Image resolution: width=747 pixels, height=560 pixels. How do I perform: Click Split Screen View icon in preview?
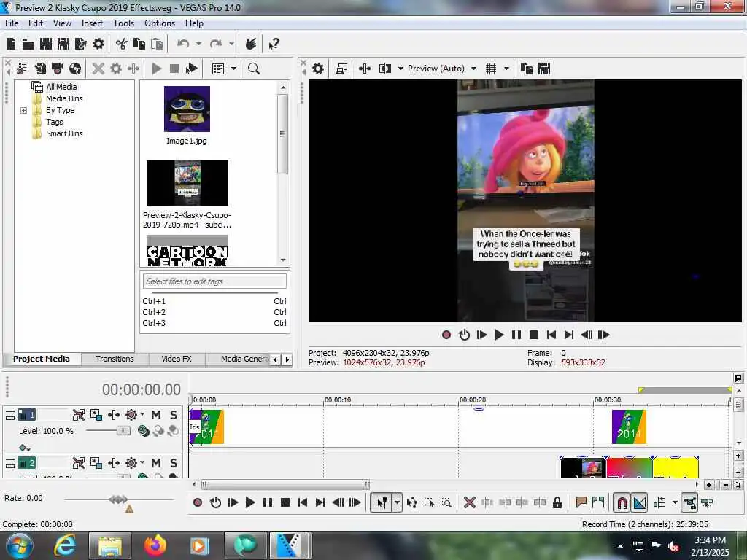[x=385, y=69]
